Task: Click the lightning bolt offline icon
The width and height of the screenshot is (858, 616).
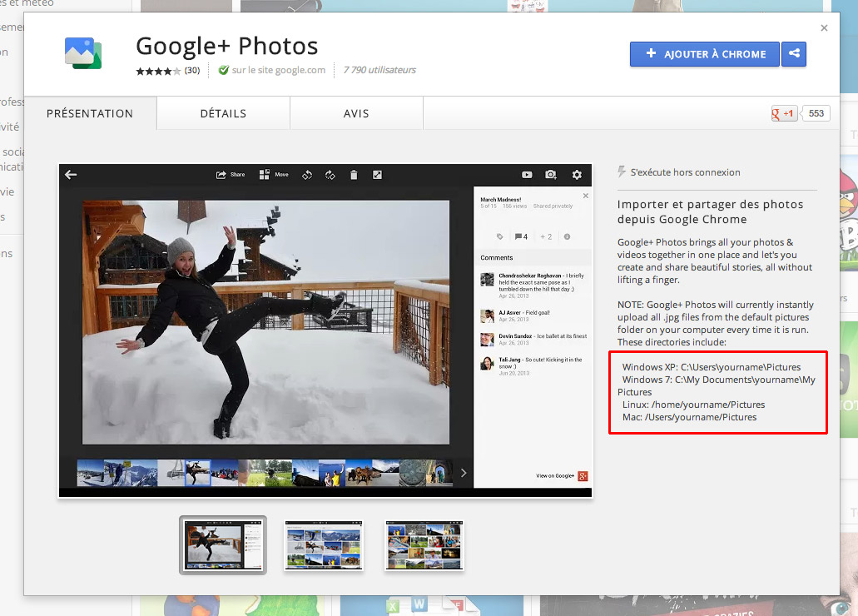Action: pyautogui.click(x=622, y=172)
